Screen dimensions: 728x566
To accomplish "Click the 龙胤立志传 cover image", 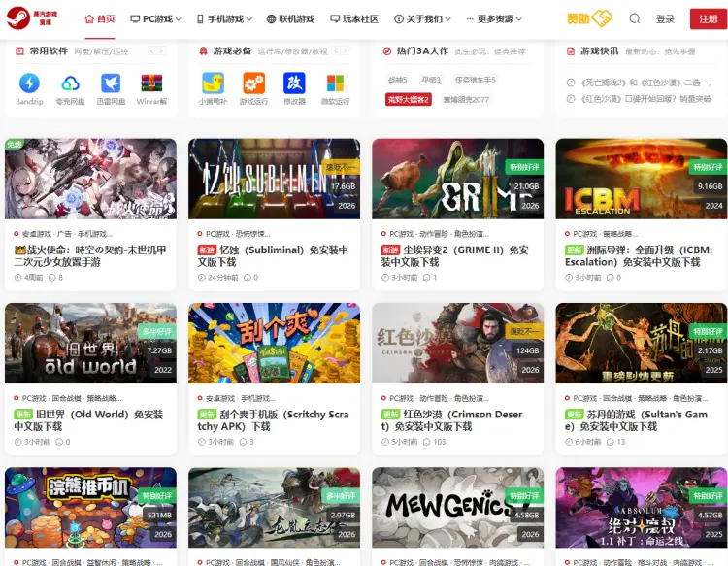I will point(274,508).
